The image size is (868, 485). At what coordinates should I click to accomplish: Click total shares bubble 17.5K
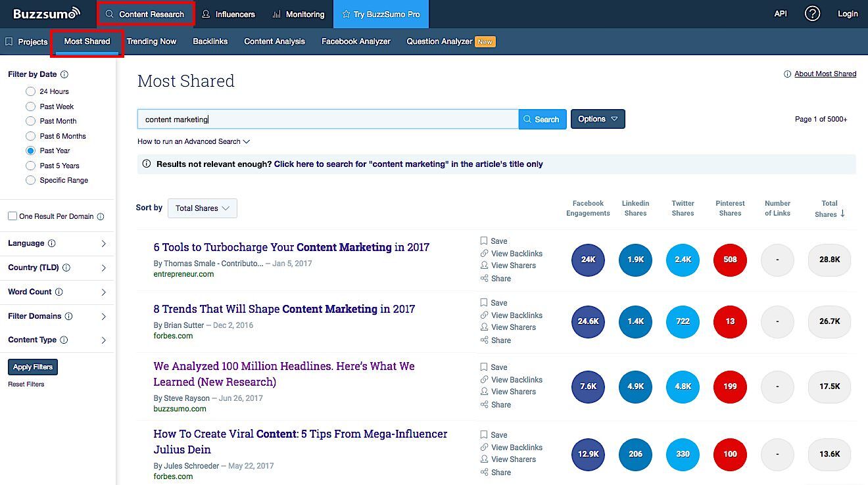pyautogui.click(x=829, y=386)
